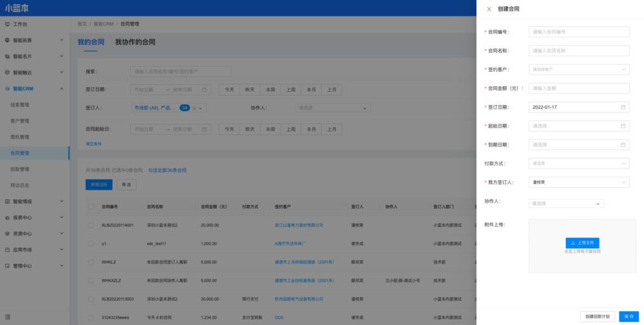Close the 创建合同 panel with X icon

pos(489,9)
